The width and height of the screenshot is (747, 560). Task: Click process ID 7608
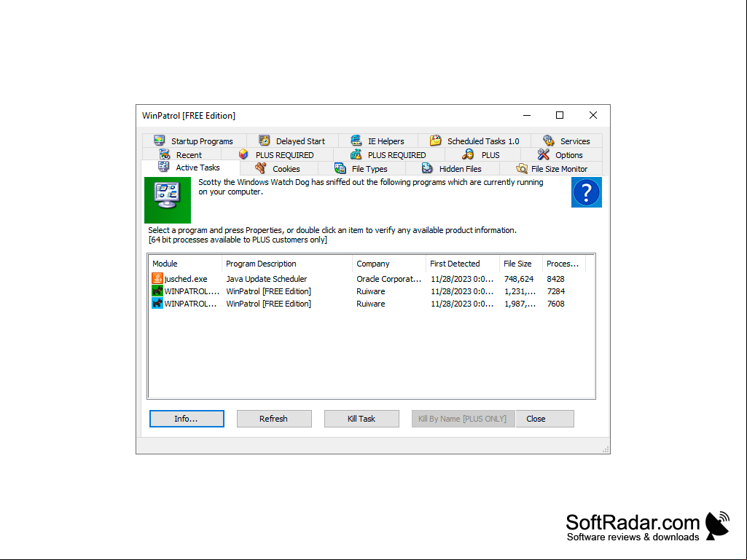[555, 304]
